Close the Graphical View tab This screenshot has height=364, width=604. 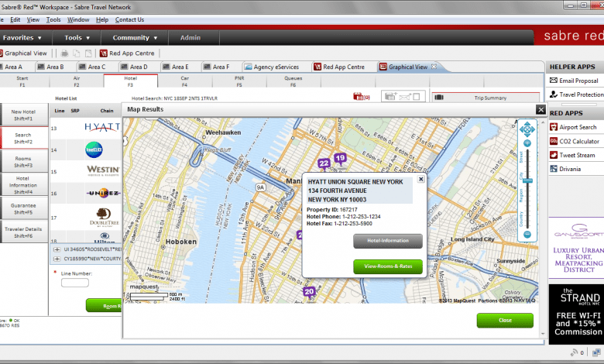pyautogui.click(x=434, y=67)
